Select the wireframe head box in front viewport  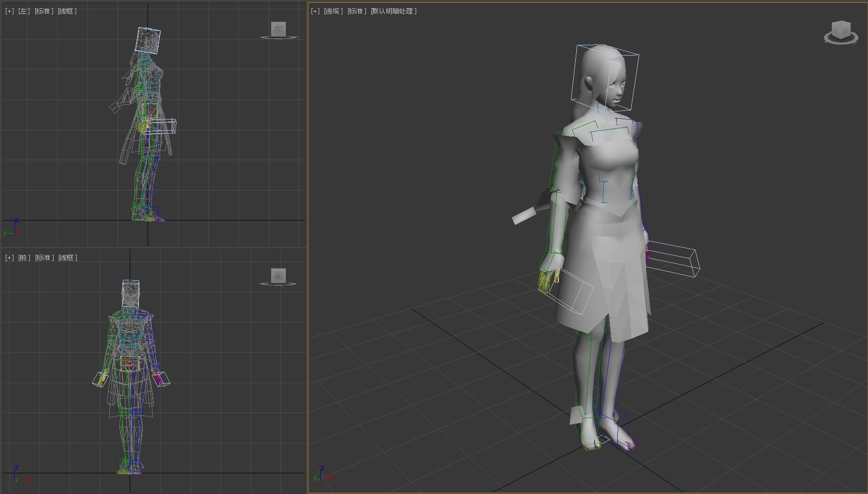click(131, 293)
